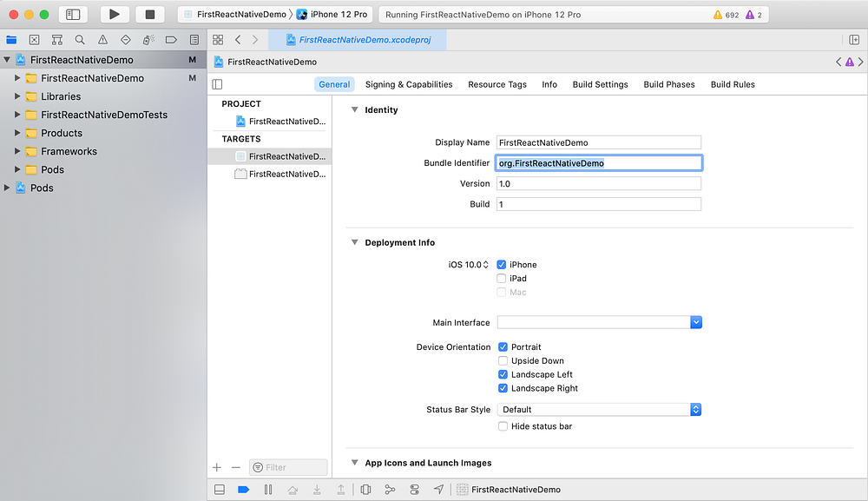Toggle the navigator sidebar button
This screenshot has width=868, height=501.
click(73, 15)
